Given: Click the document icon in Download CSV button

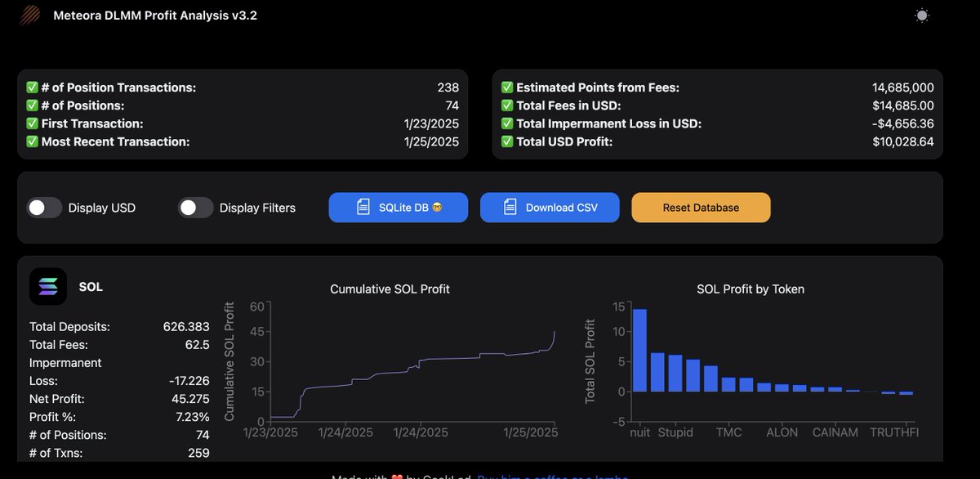Looking at the screenshot, I should tap(510, 207).
